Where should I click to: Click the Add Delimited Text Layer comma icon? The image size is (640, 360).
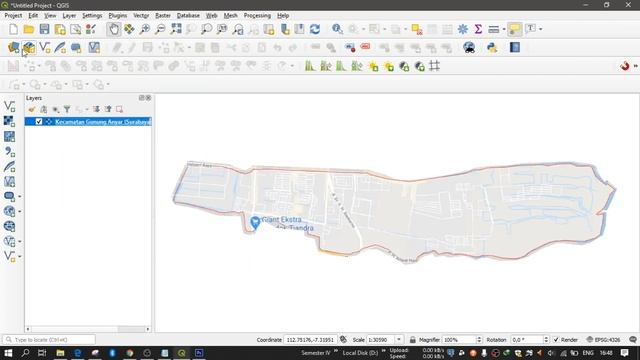[x=9, y=152]
